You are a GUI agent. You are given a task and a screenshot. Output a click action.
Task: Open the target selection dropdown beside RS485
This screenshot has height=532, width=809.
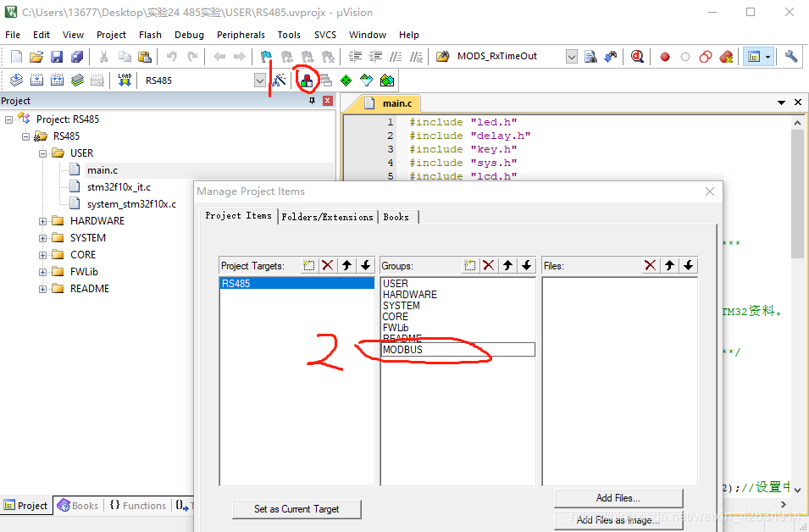tap(260, 80)
